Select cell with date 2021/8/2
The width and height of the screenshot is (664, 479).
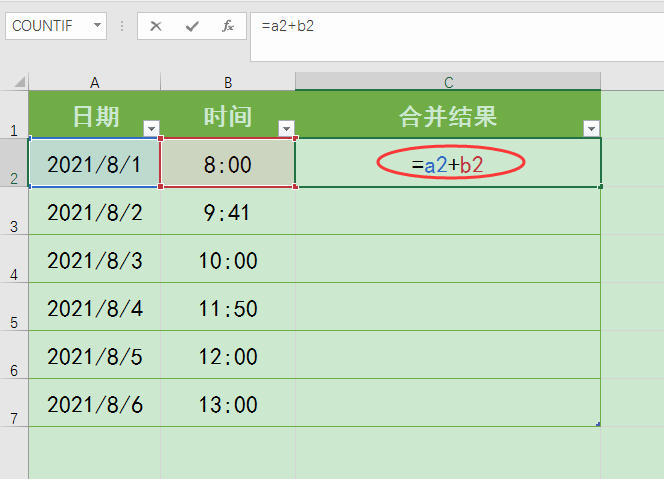coord(94,211)
